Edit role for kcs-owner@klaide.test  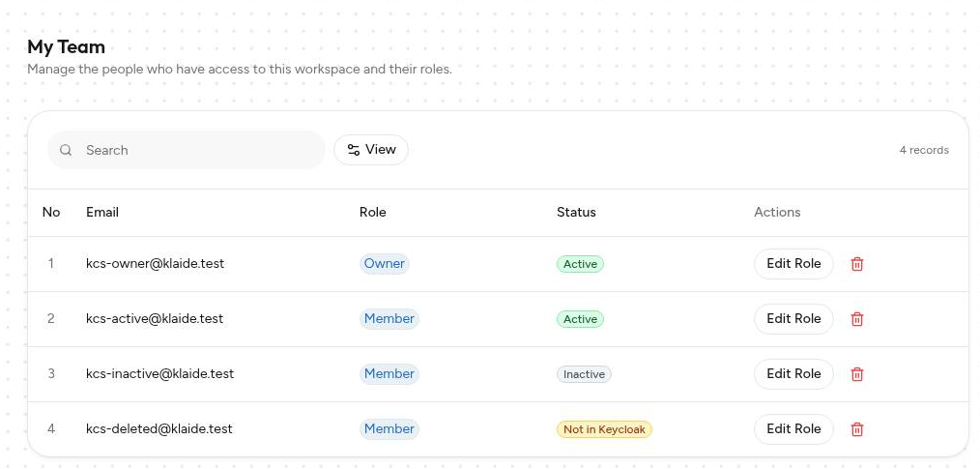pyautogui.click(x=793, y=264)
